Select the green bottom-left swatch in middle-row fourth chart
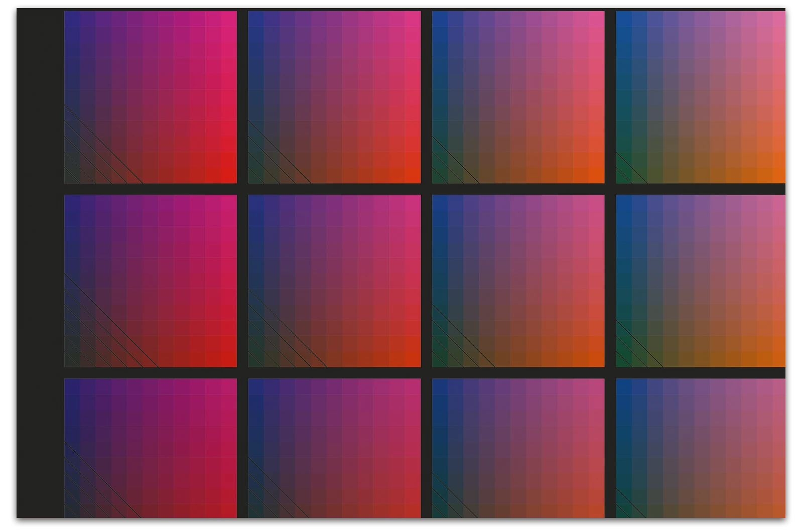The height and width of the screenshot is (532, 803). coord(624,359)
